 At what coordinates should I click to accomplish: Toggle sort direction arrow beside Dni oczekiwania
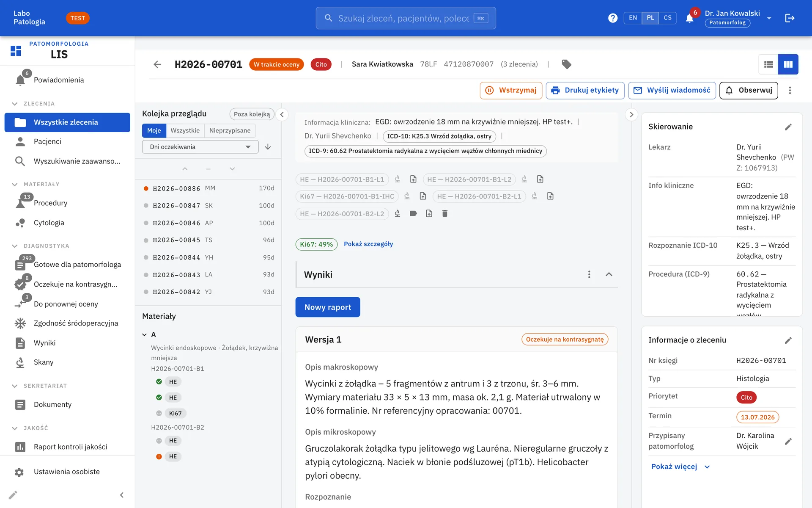tap(268, 147)
